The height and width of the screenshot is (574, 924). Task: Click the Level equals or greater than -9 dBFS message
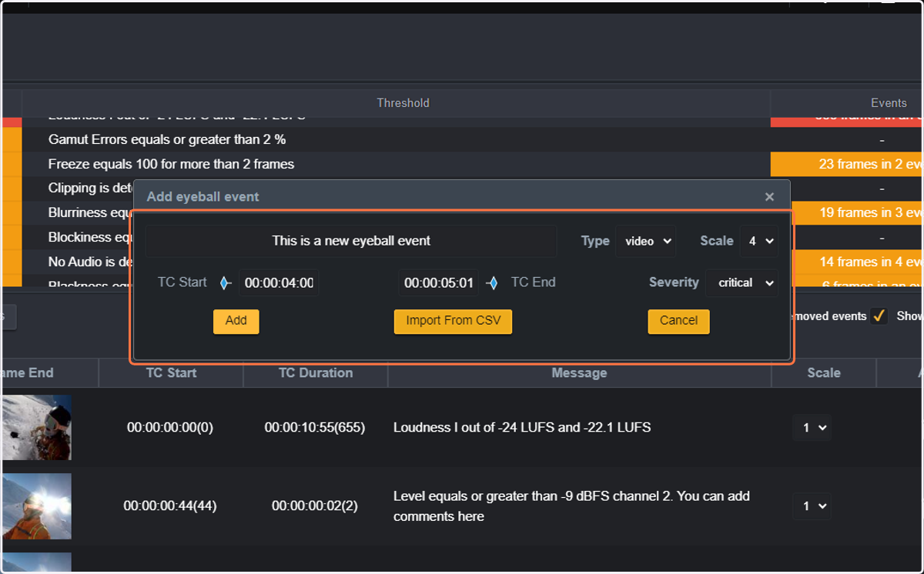click(x=571, y=506)
